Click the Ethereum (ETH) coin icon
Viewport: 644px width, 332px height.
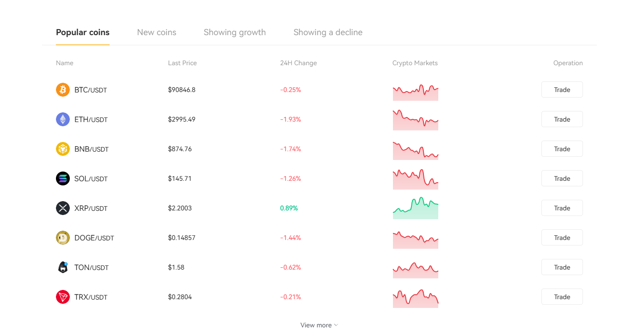click(63, 119)
